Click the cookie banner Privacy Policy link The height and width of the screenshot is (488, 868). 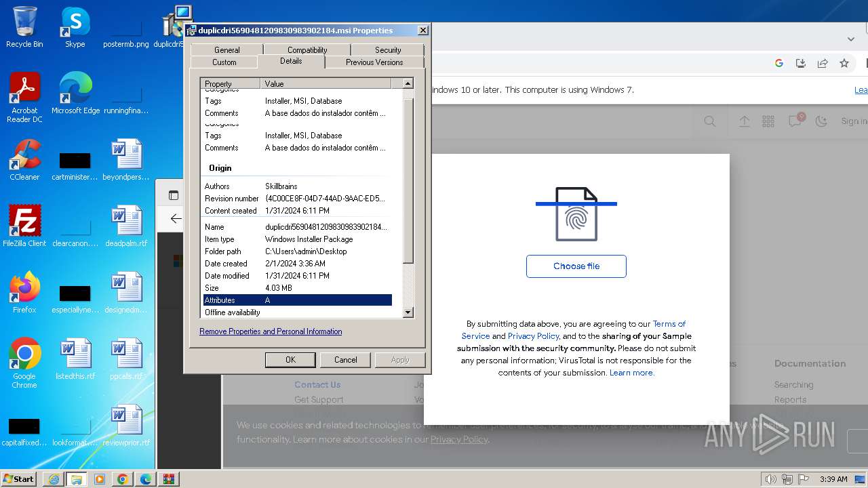(459, 439)
